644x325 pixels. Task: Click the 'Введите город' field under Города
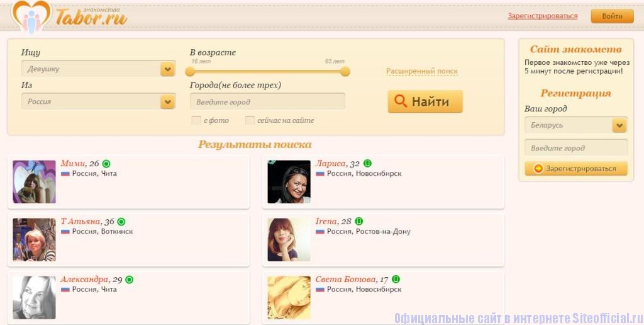(267, 101)
